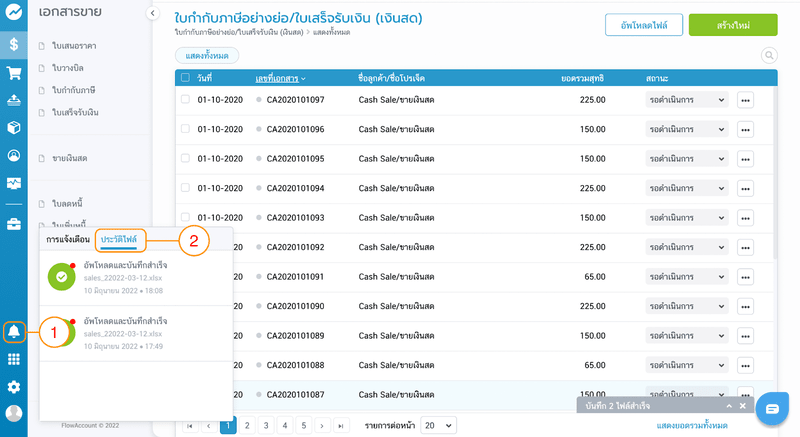
Task: Click the แสดงยอดรวมทั้งหมด link
Action: [692, 425]
